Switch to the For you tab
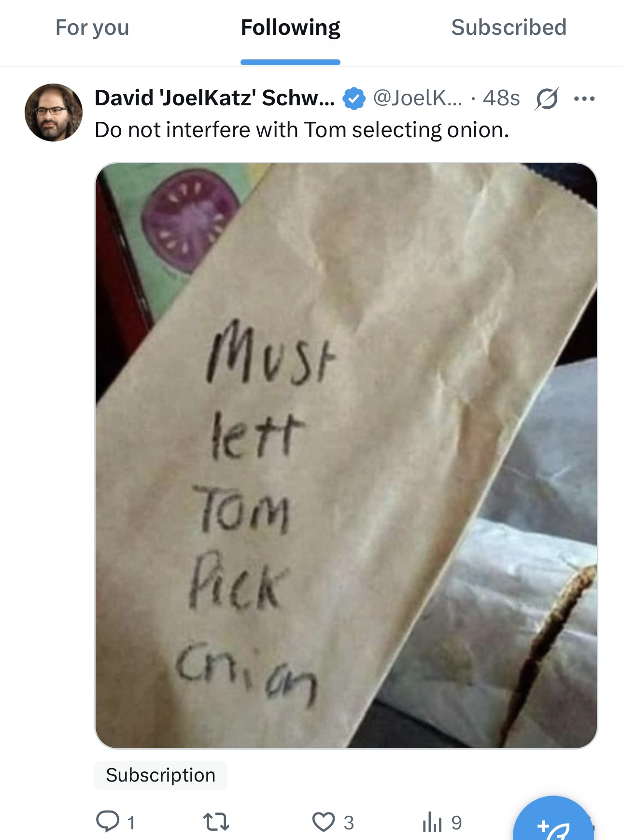 point(92,28)
